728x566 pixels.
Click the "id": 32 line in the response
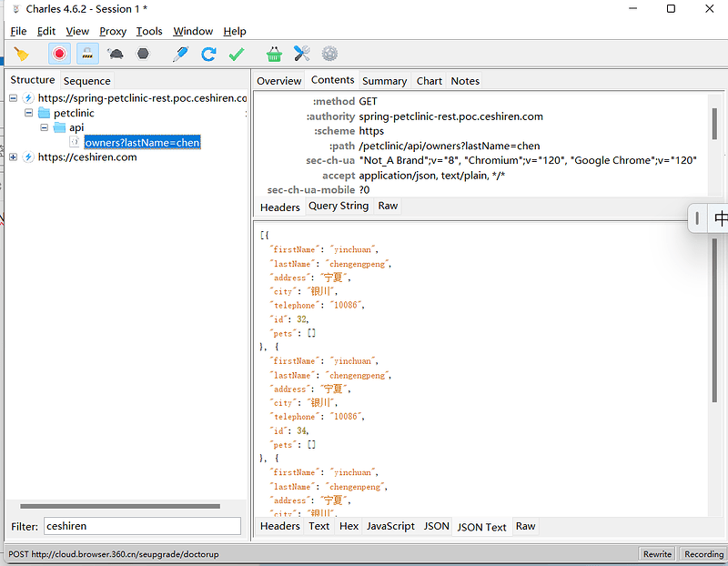tap(290, 319)
